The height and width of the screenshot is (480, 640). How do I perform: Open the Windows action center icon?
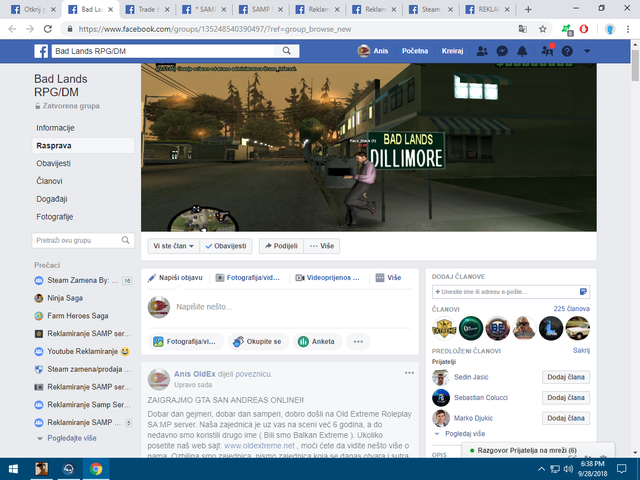[621, 469]
